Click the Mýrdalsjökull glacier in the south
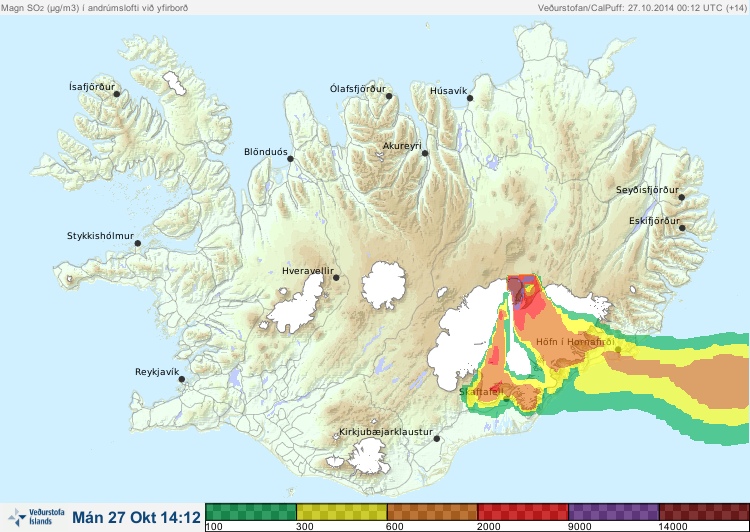Screen dimensions: 750x532 (x=367, y=456)
